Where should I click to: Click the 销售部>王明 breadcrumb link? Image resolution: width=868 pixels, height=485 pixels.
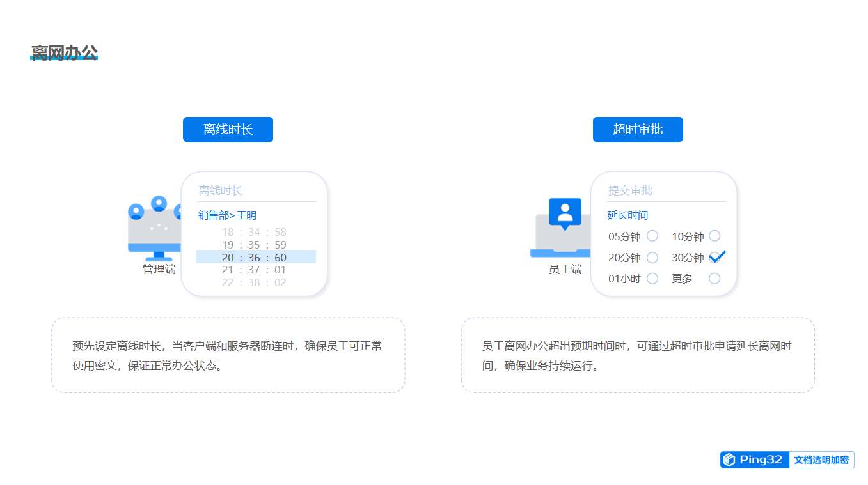coord(227,215)
